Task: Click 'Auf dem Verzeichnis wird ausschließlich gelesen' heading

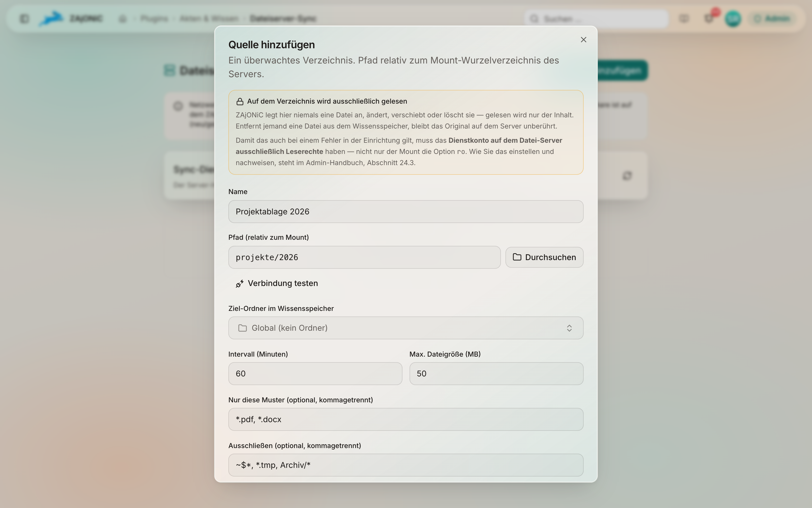Action: [327, 101]
